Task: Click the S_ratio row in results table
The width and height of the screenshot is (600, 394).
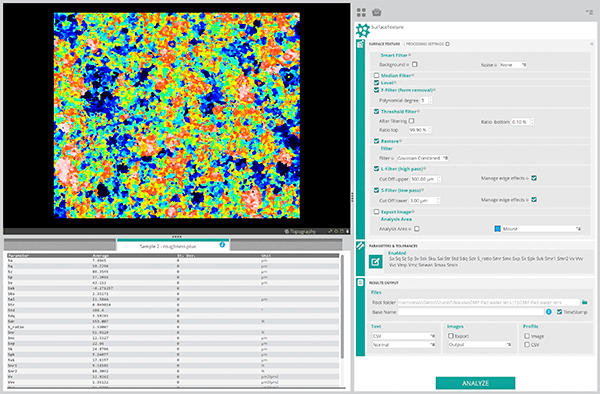Action: coord(173,327)
